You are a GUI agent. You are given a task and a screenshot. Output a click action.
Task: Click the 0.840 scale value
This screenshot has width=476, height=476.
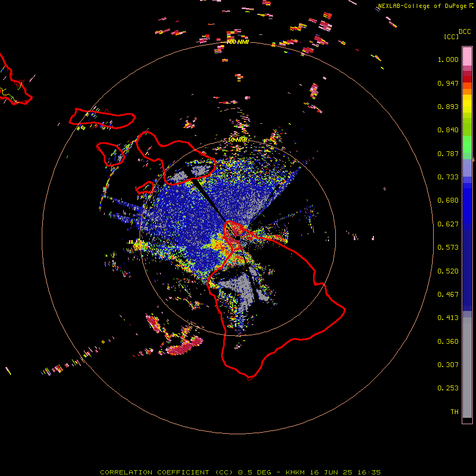coord(448,130)
